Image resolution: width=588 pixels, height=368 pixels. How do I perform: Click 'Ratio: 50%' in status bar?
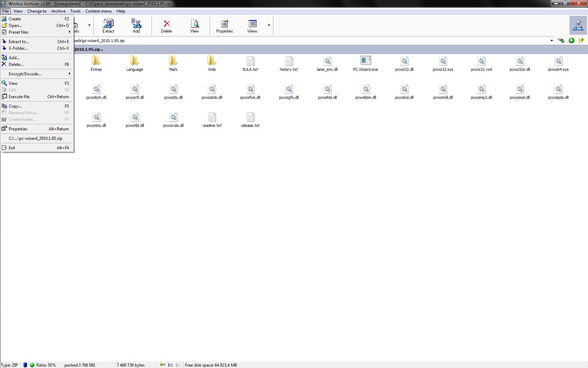(x=46, y=365)
